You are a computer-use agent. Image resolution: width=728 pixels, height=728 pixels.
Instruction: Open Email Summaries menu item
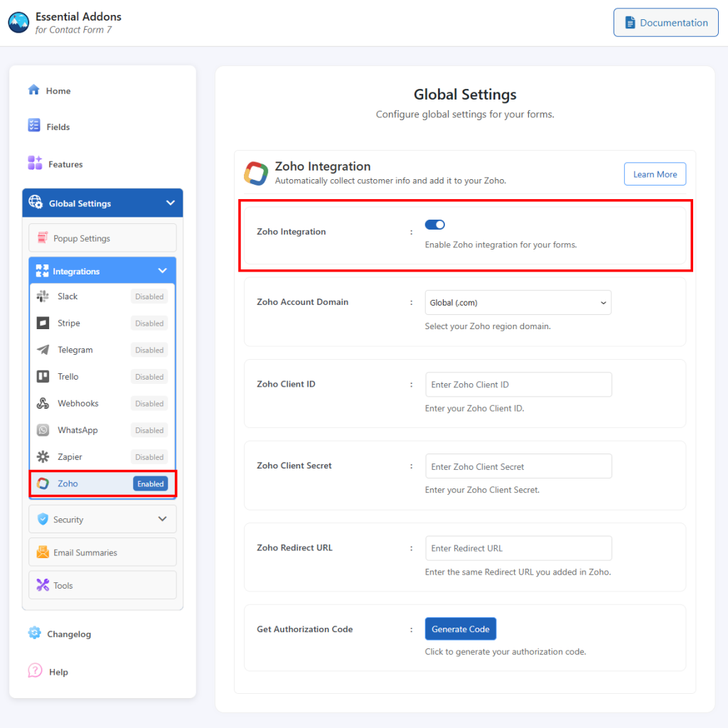[102, 552]
